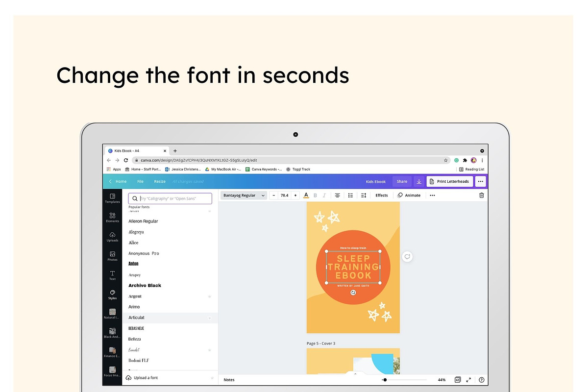Open the line spacing options
The image size is (588, 392).
(x=364, y=195)
